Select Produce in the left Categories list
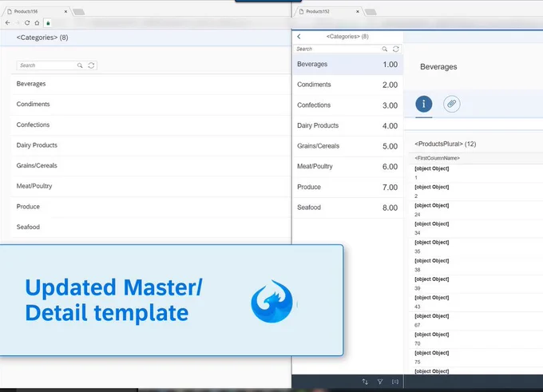This screenshot has height=392, width=543. [151, 207]
